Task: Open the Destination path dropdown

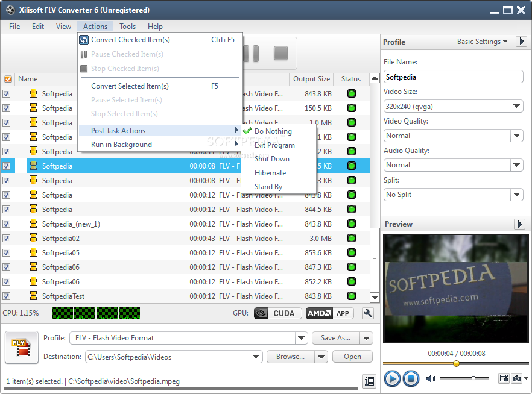Action: click(x=256, y=357)
